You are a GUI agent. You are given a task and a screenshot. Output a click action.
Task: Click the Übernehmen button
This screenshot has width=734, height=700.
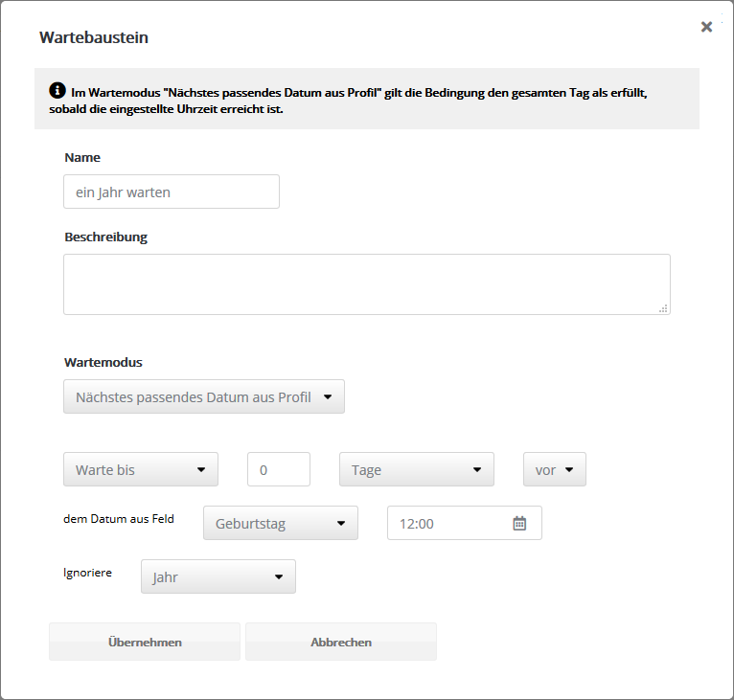tap(145, 643)
